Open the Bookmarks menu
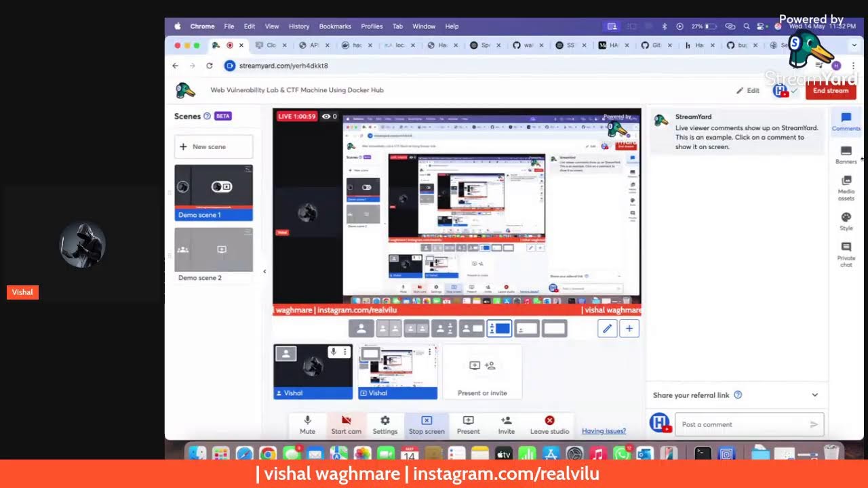Image resolution: width=868 pixels, height=488 pixels. (335, 26)
